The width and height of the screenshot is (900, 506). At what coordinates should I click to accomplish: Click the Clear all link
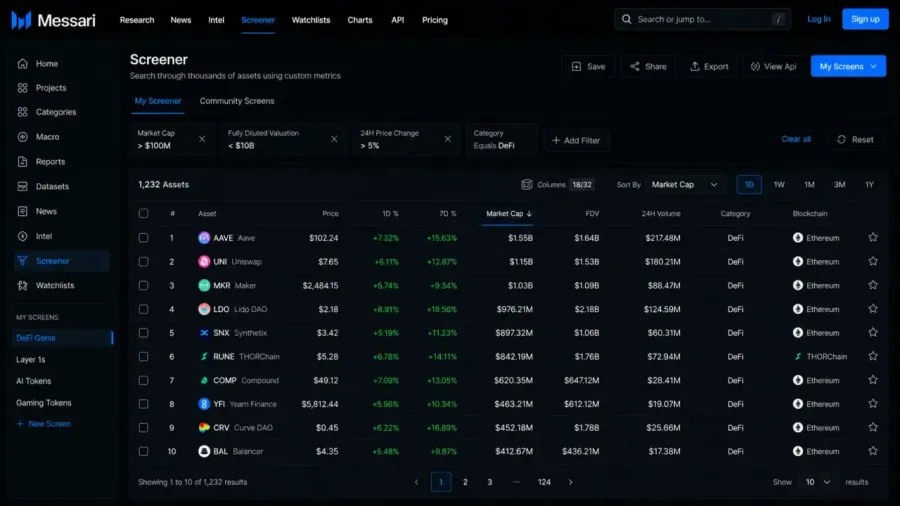tap(796, 139)
